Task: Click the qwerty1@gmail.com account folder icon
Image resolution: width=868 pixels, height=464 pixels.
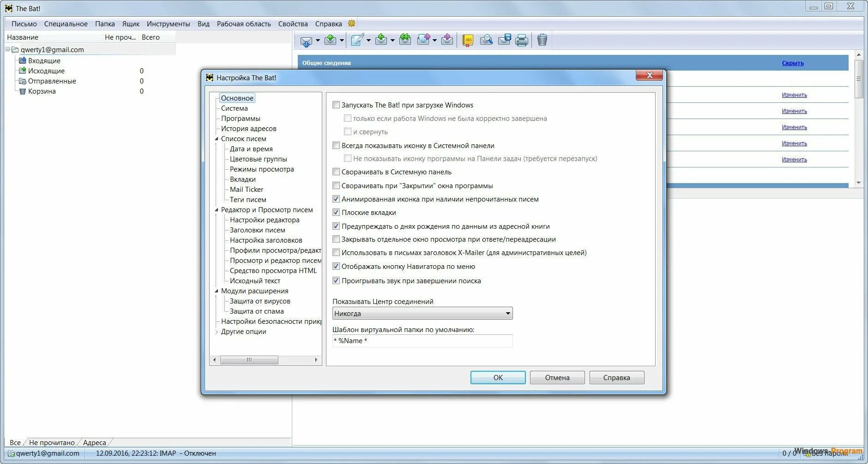Action: point(15,50)
